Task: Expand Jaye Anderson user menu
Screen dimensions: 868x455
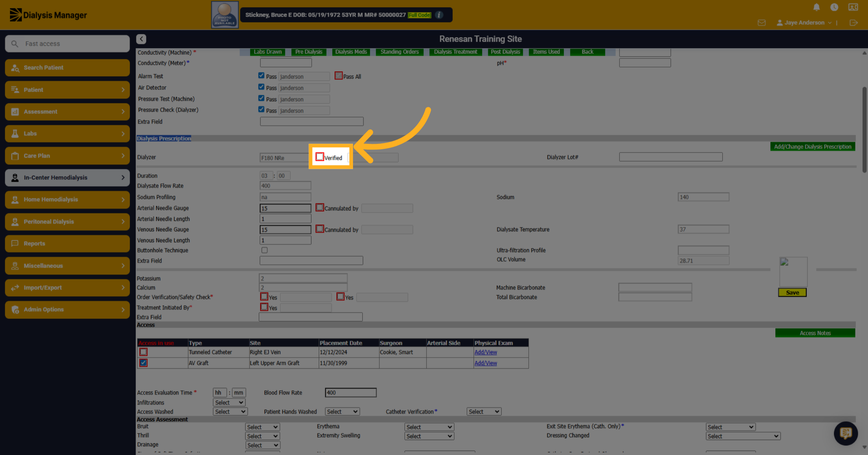Action: tap(804, 23)
